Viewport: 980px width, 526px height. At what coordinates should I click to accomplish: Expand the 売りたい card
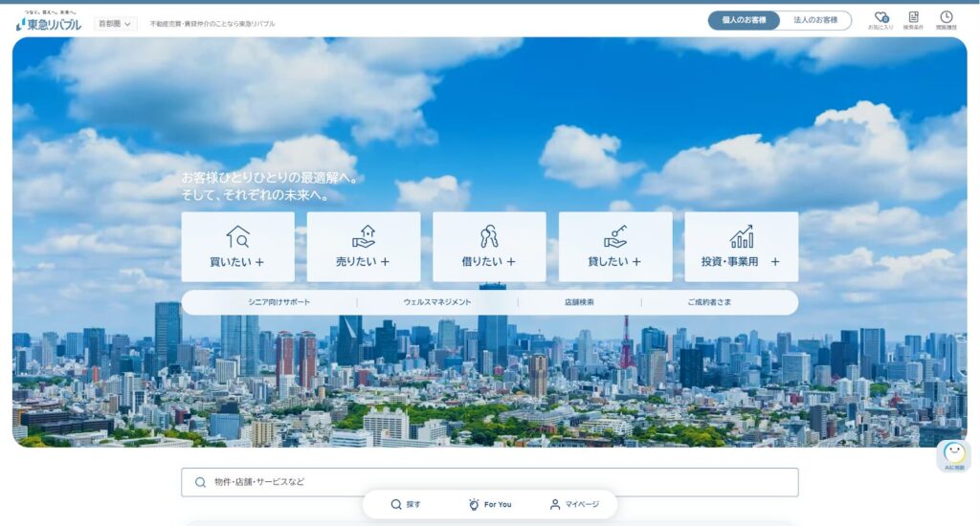pos(363,247)
